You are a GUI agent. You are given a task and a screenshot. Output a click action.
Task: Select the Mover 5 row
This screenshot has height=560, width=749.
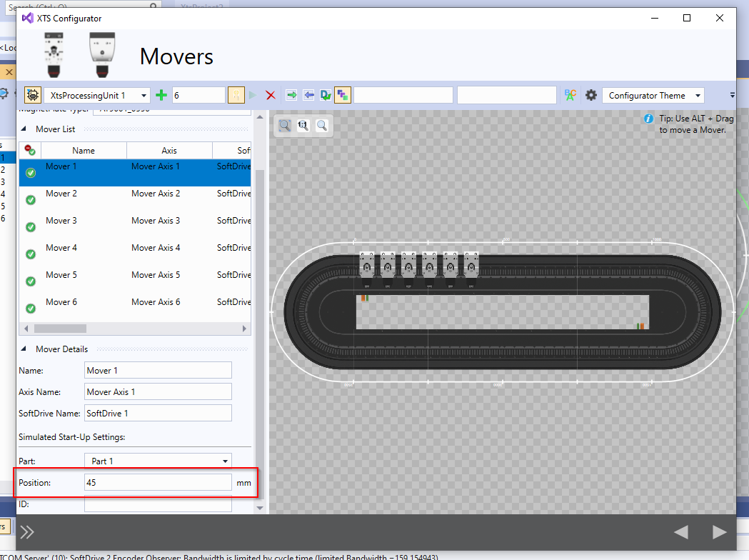coord(135,281)
